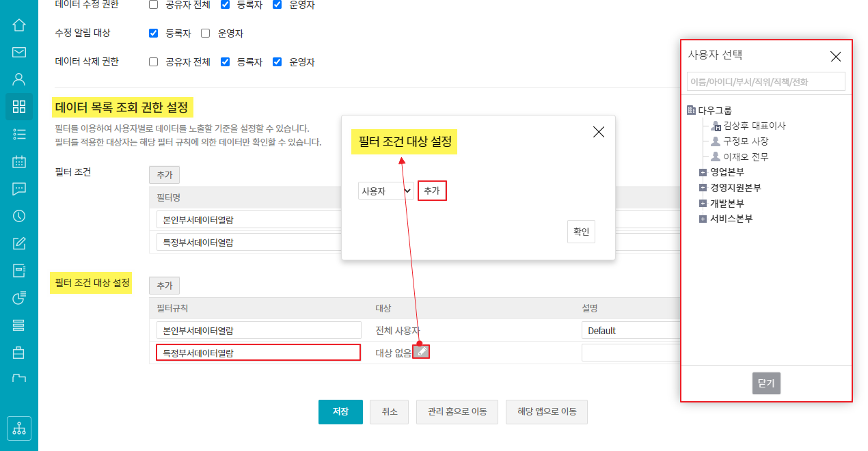The image size is (868, 451).
Task: Open the home icon in sidebar
Action: pos(19,25)
